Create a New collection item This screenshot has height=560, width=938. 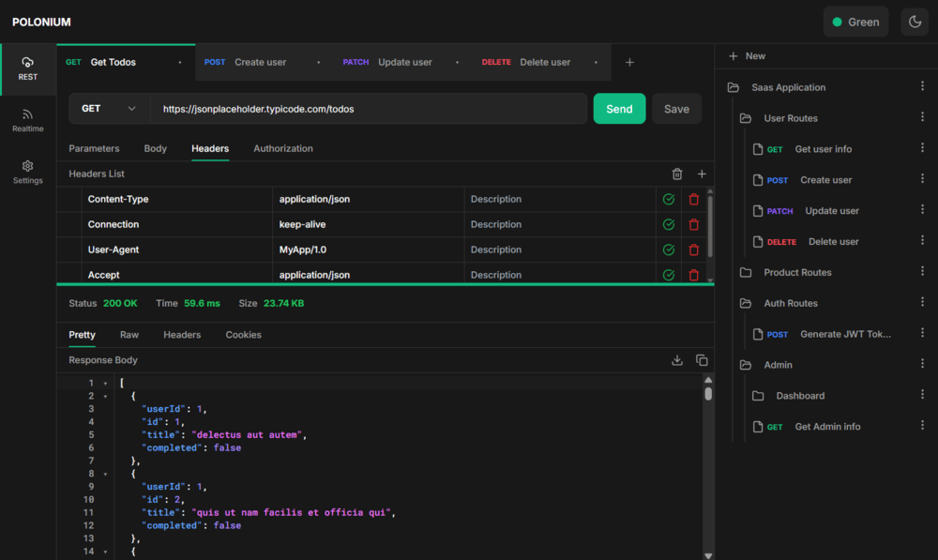[748, 56]
